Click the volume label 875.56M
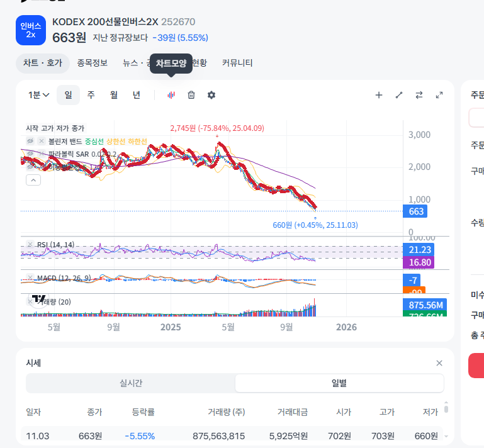This screenshot has width=484, height=448. [425, 305]
